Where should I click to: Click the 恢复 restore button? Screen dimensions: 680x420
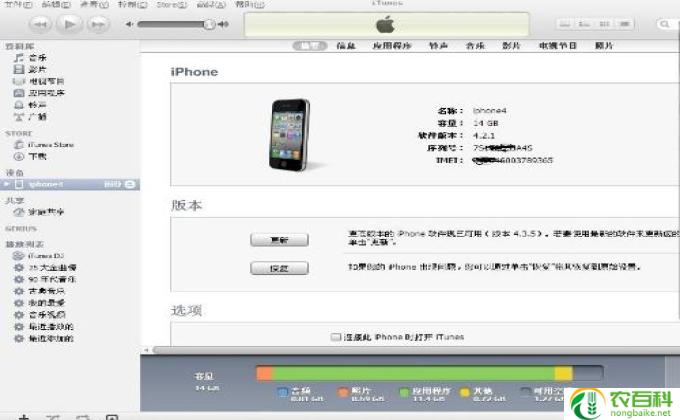279,268
